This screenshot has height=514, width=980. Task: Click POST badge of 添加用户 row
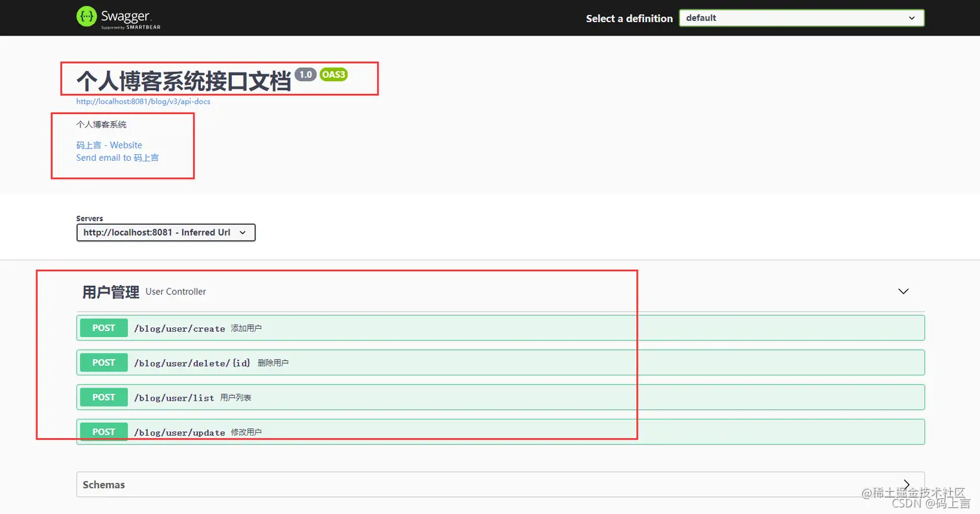coord(104,328)
